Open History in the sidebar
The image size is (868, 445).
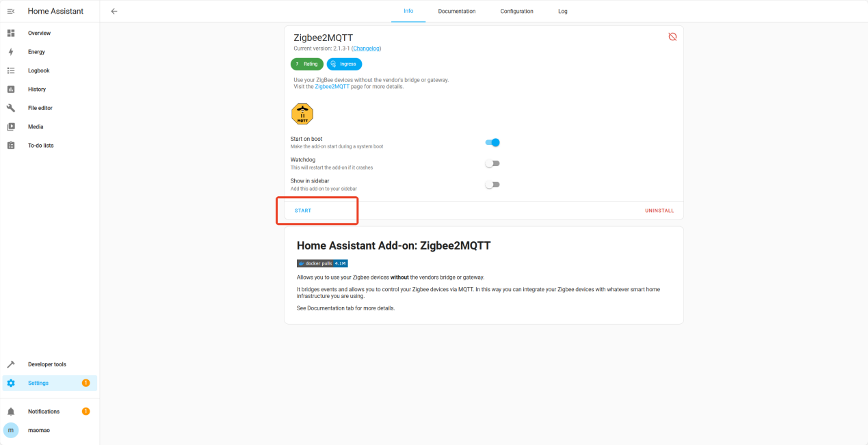[50, 89]
